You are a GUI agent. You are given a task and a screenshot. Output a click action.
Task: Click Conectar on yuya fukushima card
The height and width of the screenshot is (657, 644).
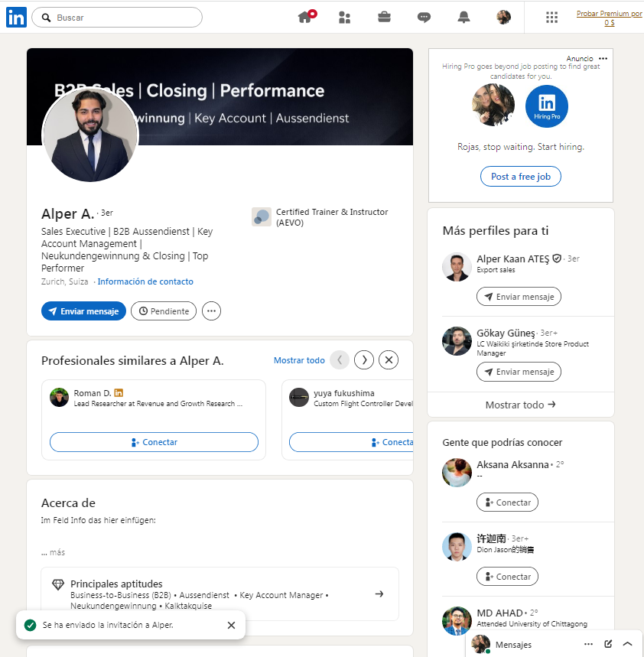coord(351,442)
